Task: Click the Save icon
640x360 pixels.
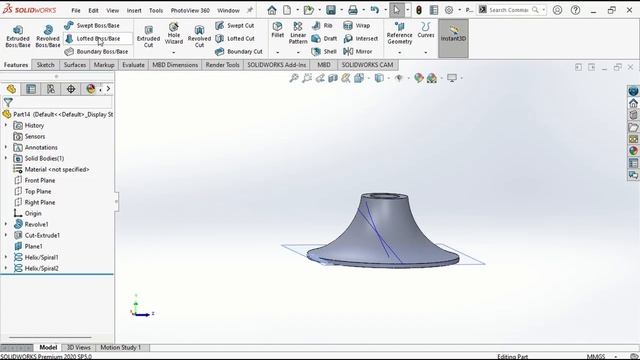Action: [x=331, y=10]
